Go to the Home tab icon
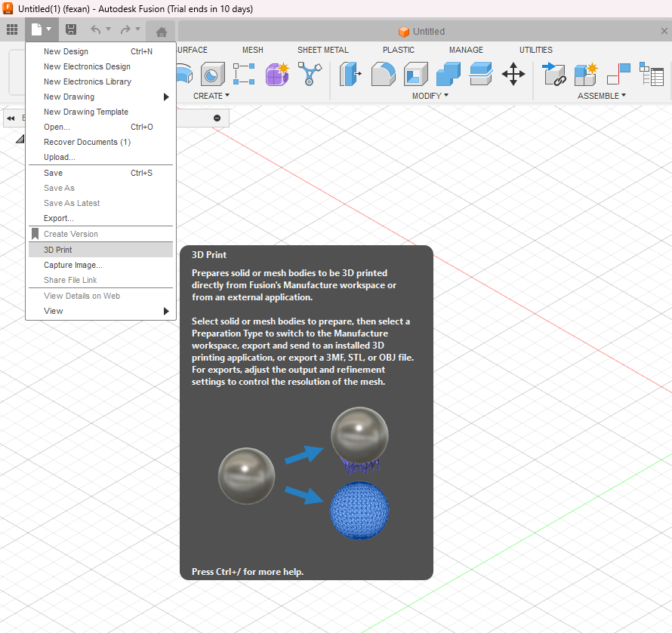 coord(161,32)
